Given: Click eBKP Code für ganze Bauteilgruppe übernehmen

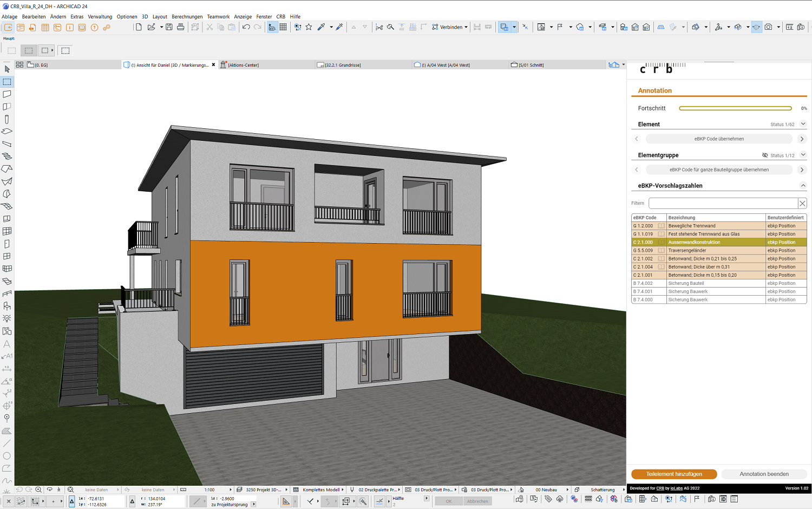Looking at the screenshot, I should [719, 170].
